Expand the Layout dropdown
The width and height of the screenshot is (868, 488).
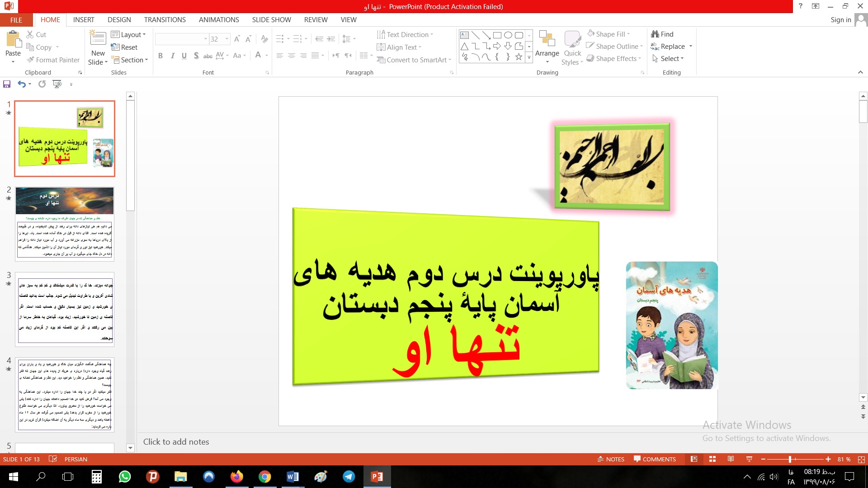tap(129, 34)
